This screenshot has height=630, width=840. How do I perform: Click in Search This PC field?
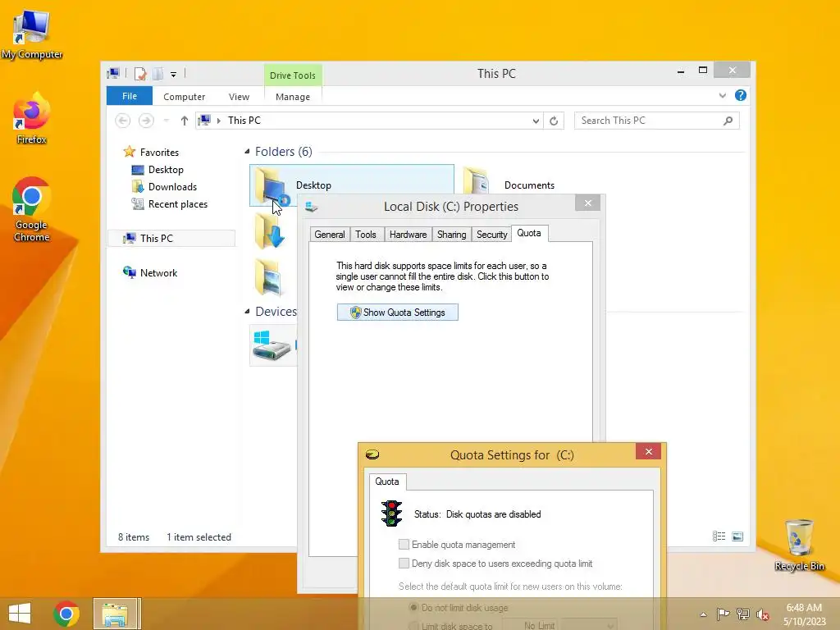tap(657, 121)
